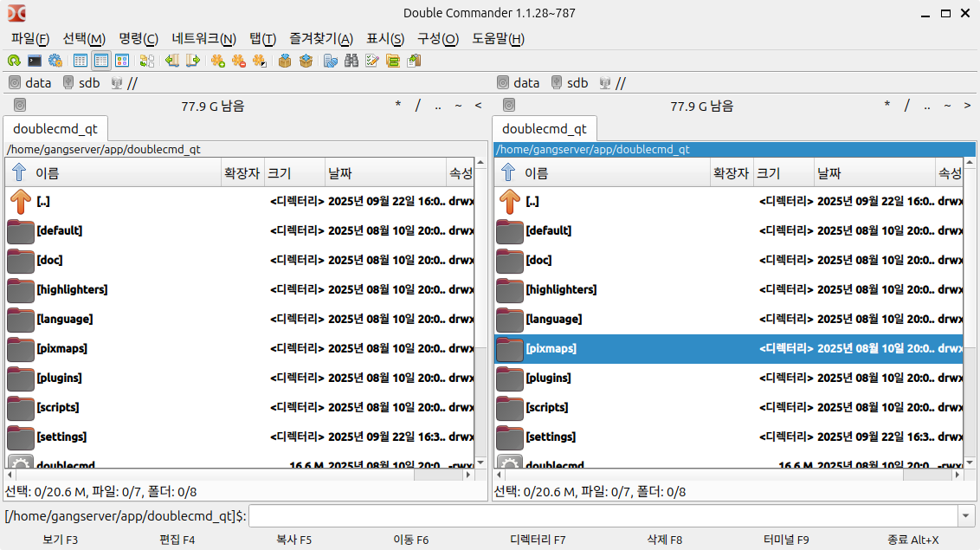
Task: Click 디렉터리 F7 function button
Action: [x=538, y=540]
